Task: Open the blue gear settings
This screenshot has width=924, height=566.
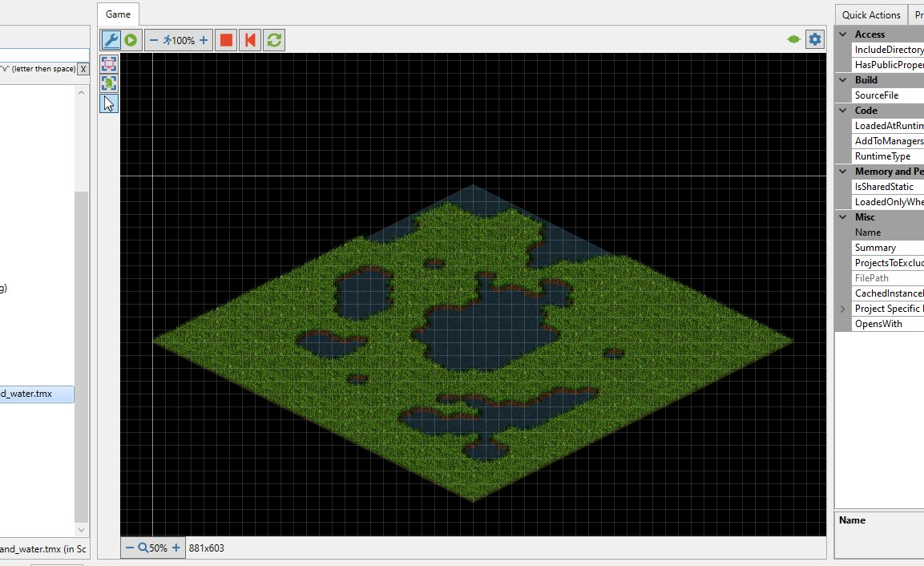Action: (x=815, y=39)
